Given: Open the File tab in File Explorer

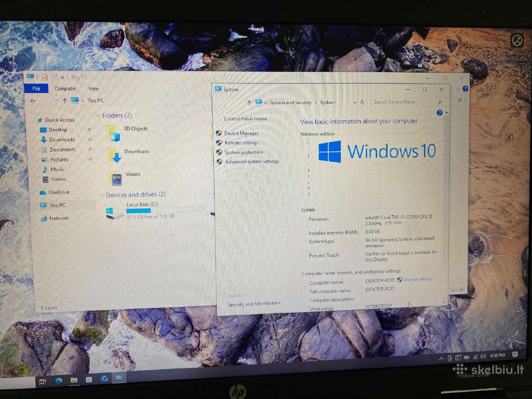Looking at the screenshot, I should tap(36, 89).
